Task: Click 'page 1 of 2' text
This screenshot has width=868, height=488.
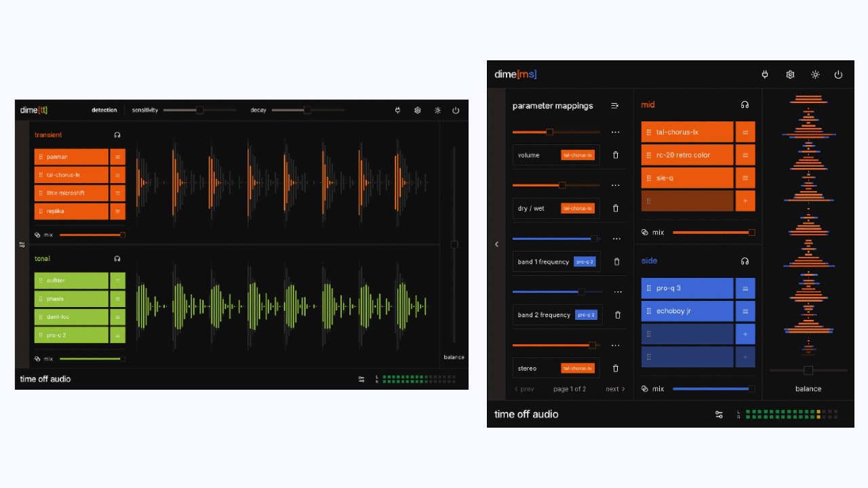Action: pos(570,389)
